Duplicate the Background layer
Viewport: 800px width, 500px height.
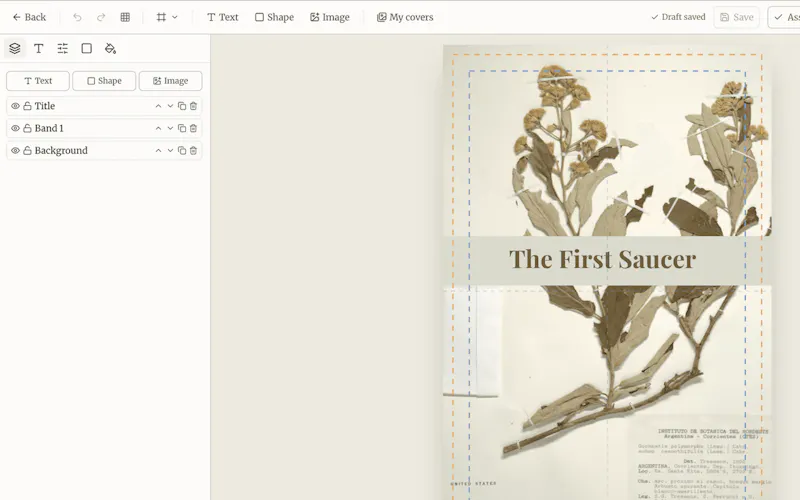pyautogui.click(x=182, y=151)
